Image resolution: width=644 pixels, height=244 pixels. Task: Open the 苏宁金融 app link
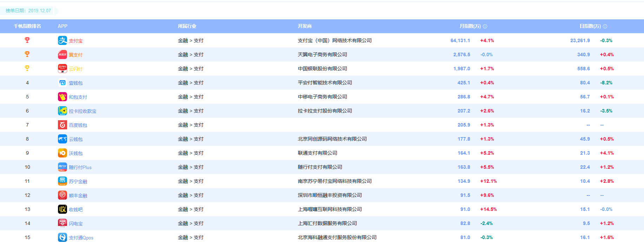point(78,181)
